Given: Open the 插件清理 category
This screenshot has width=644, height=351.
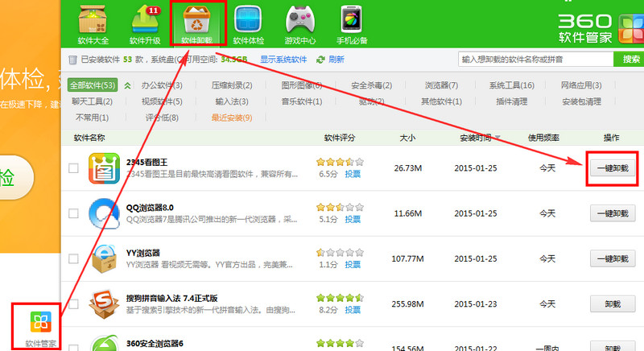Looking at the screenshot, I should [511, 101].
